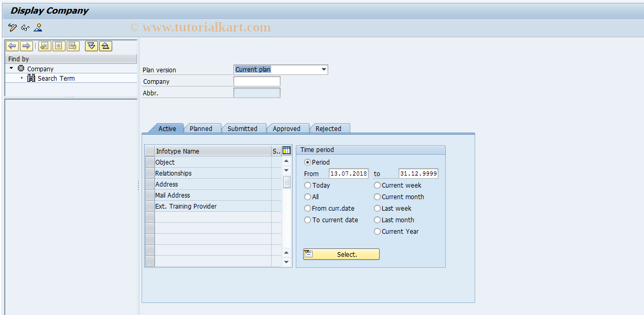Viewport: 644px width, 315px height.
Task: Click inside the Company input field
Action: click(256, 81)
